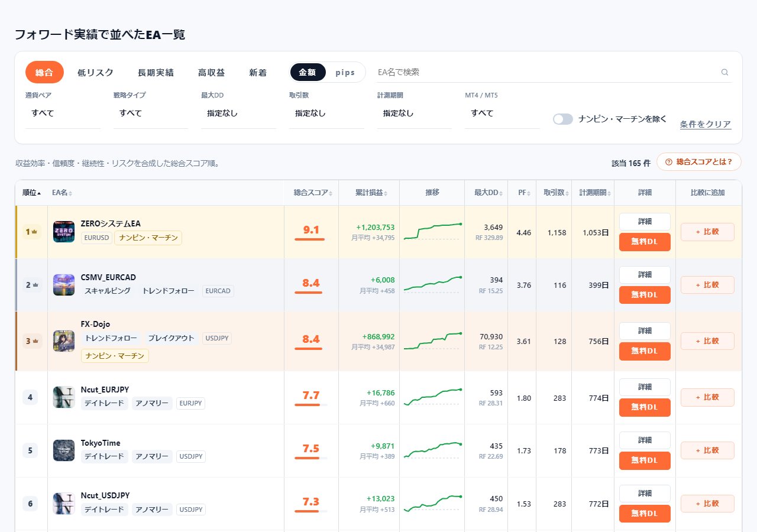Screen dimensions: 757x532
Task: Open 戦略タイプ dropdown
Action: (151, 113)
